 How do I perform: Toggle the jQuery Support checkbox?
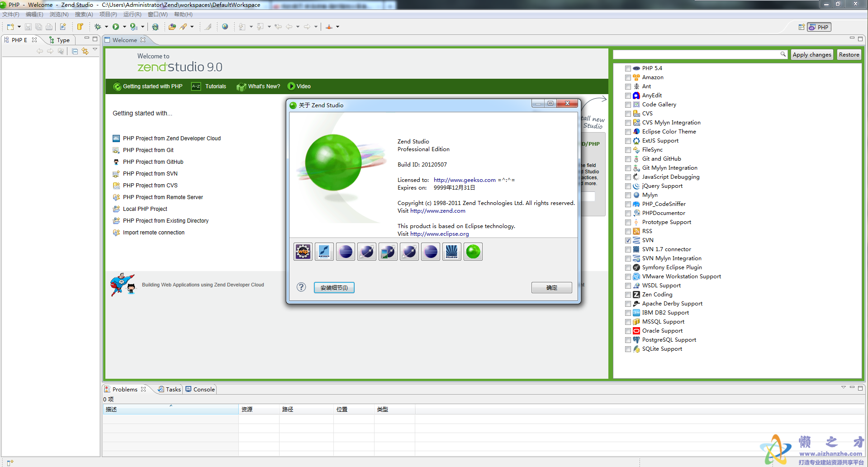[628, 186]
